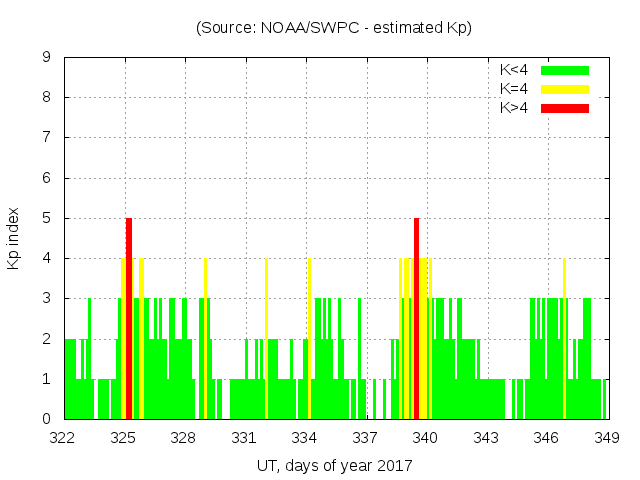Click the NOAA/SWPC source title text
The height and width of the screenshot is (480, 640).
click(x=334, y=28)
